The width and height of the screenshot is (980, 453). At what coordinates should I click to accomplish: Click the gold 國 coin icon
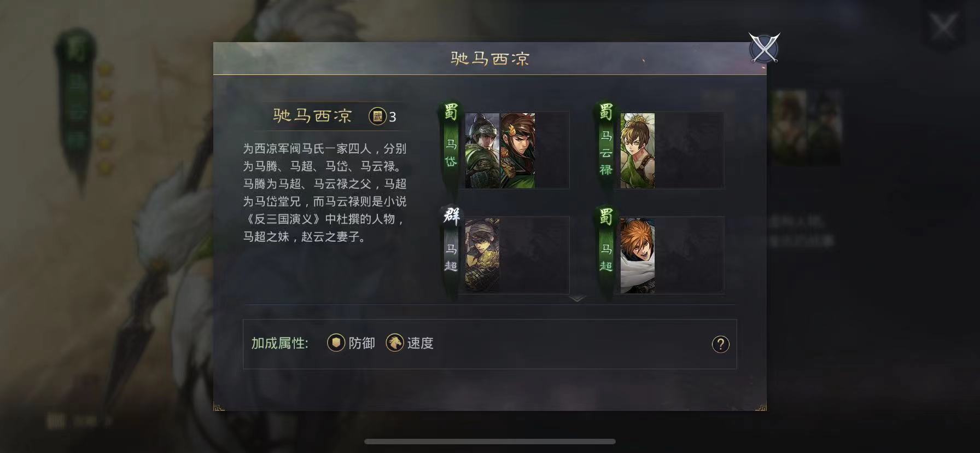377,116
